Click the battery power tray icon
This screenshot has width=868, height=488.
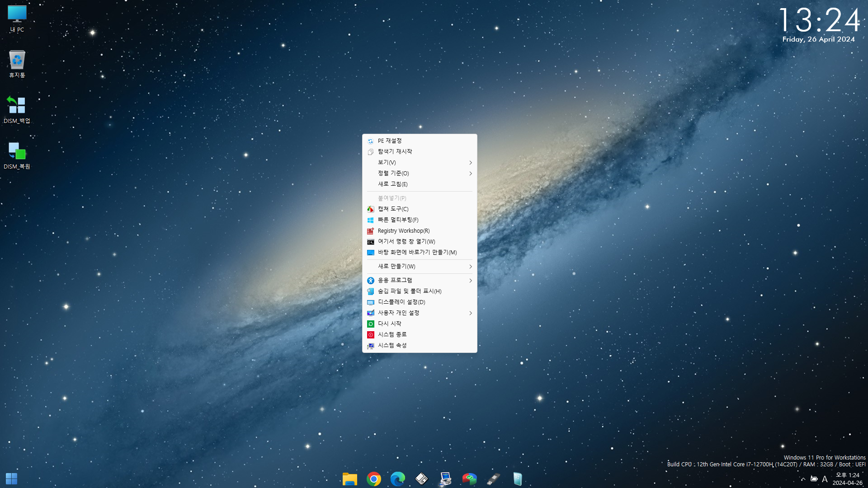coord(814,479)
